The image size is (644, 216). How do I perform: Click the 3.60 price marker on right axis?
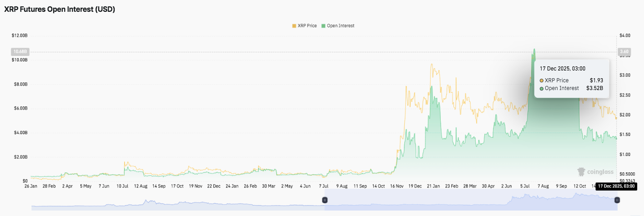624,52
